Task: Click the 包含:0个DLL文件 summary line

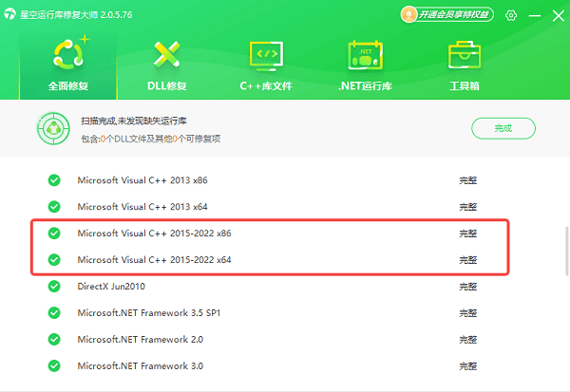Action: [x=150, y=139]
